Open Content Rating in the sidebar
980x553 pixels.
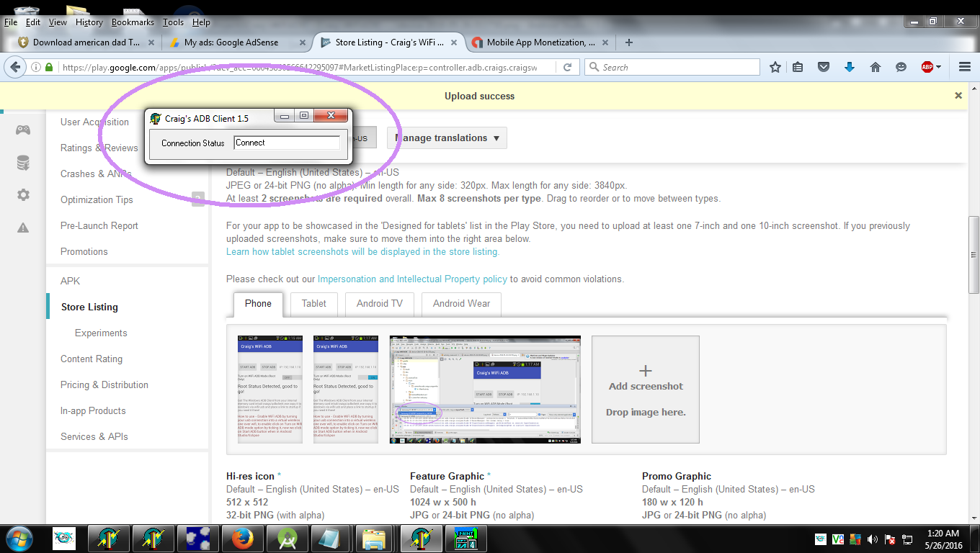(92, 359)
